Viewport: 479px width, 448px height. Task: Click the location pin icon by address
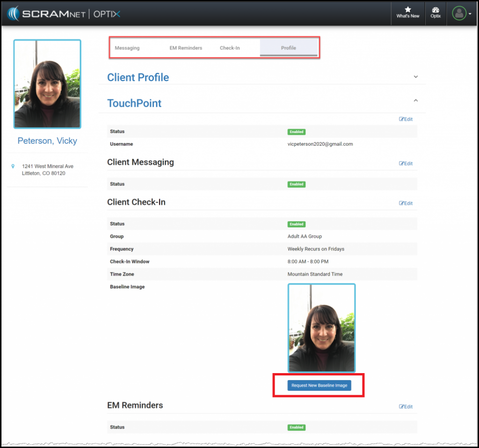[x=13, y=166]
